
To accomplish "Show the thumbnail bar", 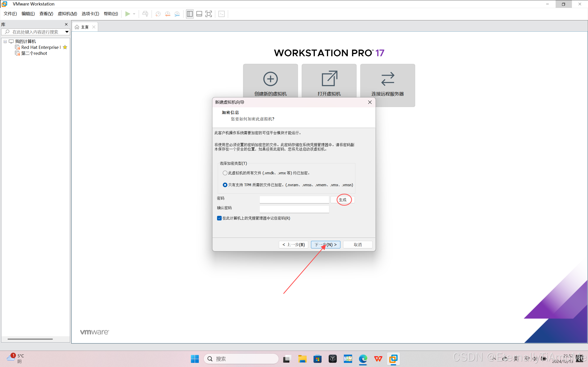I will [x=199, y=14].
